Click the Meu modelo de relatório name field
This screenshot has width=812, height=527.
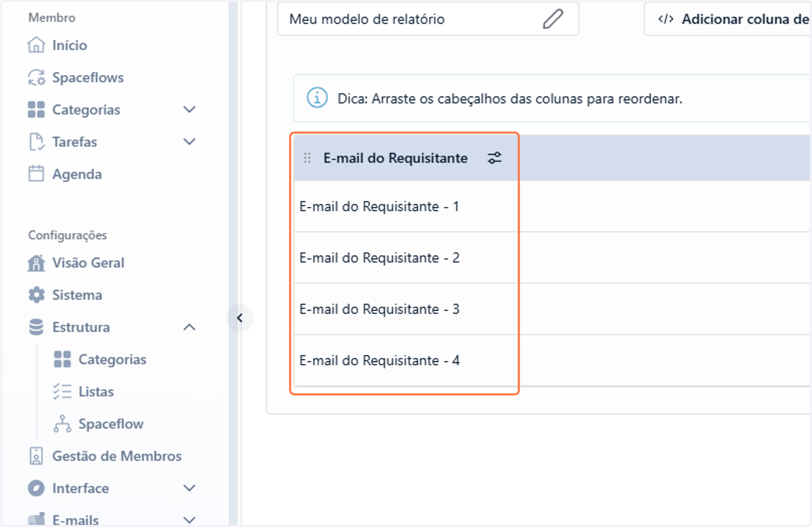(x=428, y=19)
